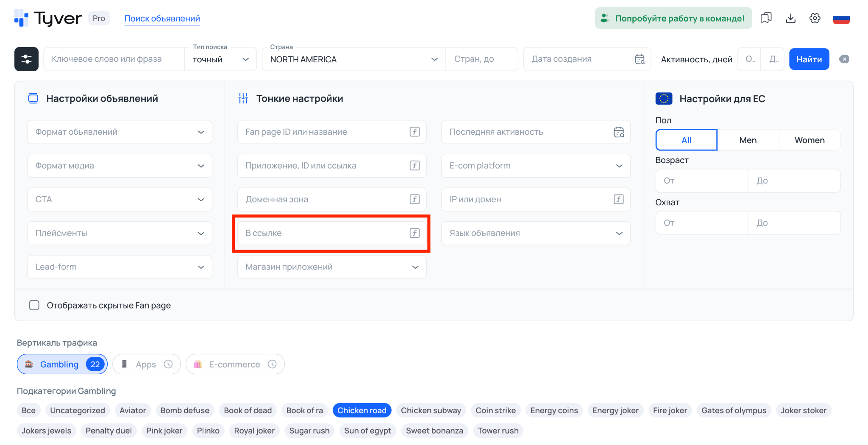Click Joker stoker chip
The width and height of the screenshot is (868, 445).
tap(804, 410)
